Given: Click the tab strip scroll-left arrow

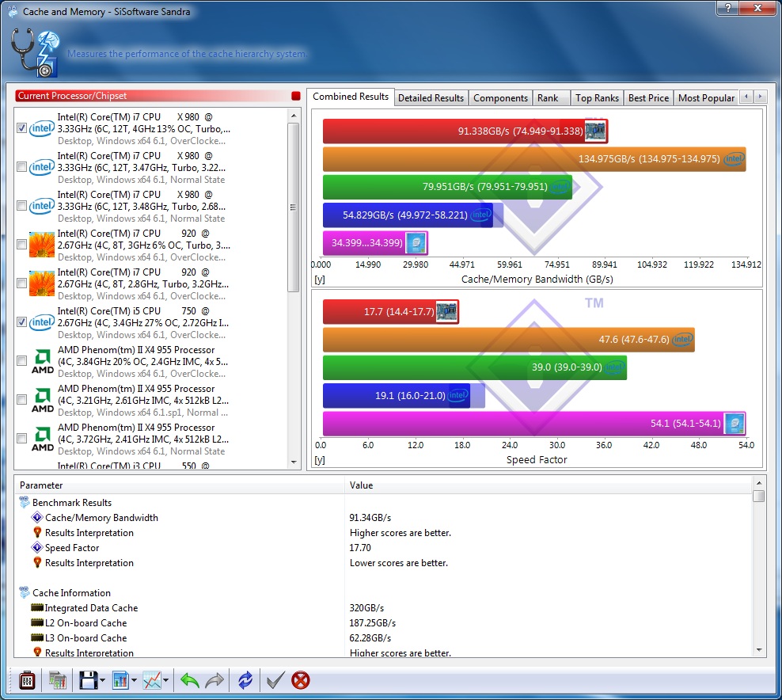Looking at the screenshot, I should tap(746, 97).
